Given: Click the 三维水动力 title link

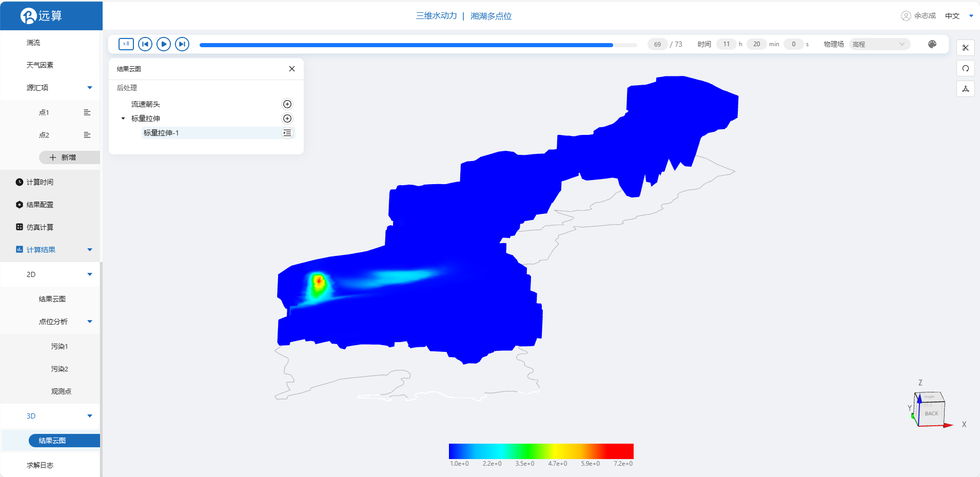Looking at the screenshot, I should [x=437, y=16].
